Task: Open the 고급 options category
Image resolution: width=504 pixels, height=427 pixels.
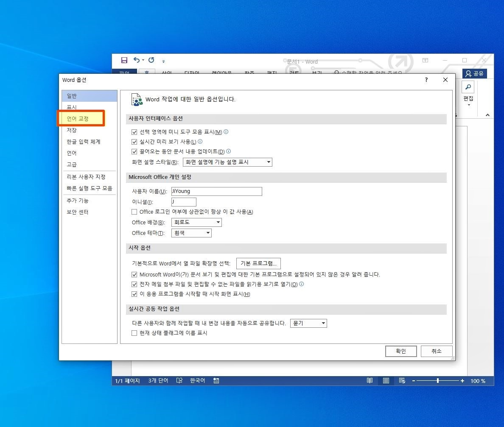Action: pyautogui.click(x=90, y=165)
